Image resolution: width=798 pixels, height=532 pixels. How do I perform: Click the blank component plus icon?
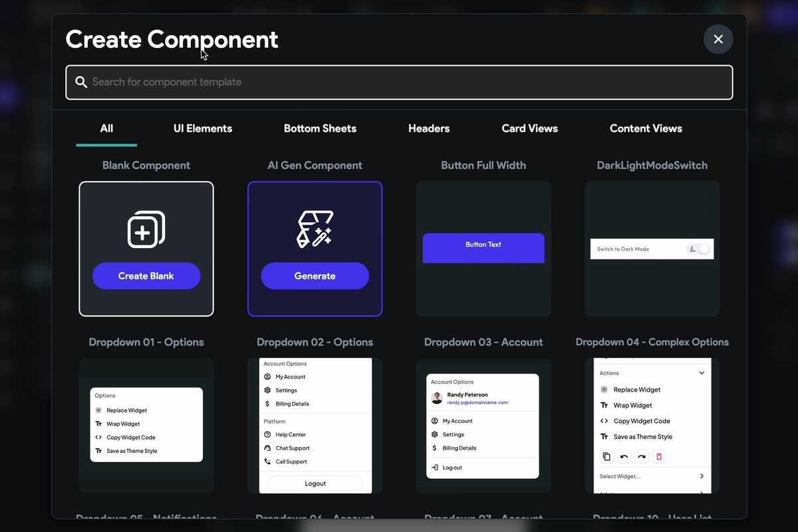click(146, 229)
